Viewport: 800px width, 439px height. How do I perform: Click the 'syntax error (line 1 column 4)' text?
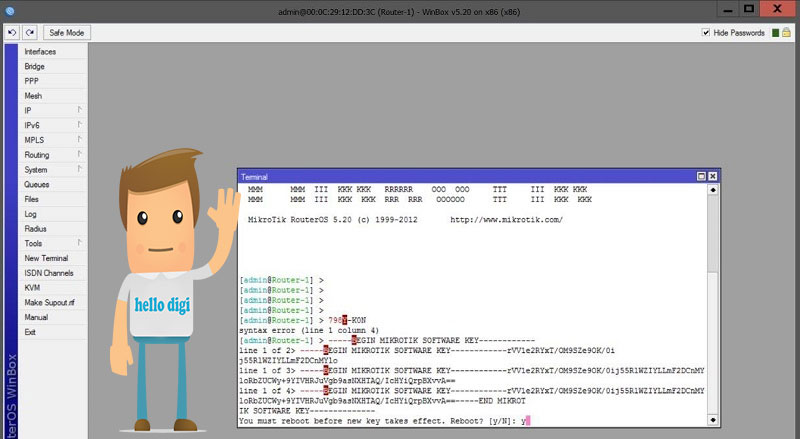pyautogui.click(x=309, y=331)
